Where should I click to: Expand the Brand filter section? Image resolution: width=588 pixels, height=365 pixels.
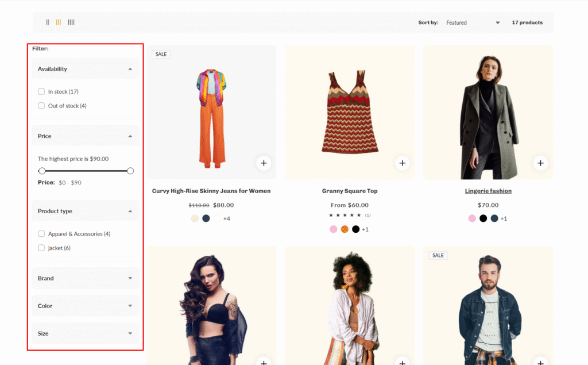85,278
